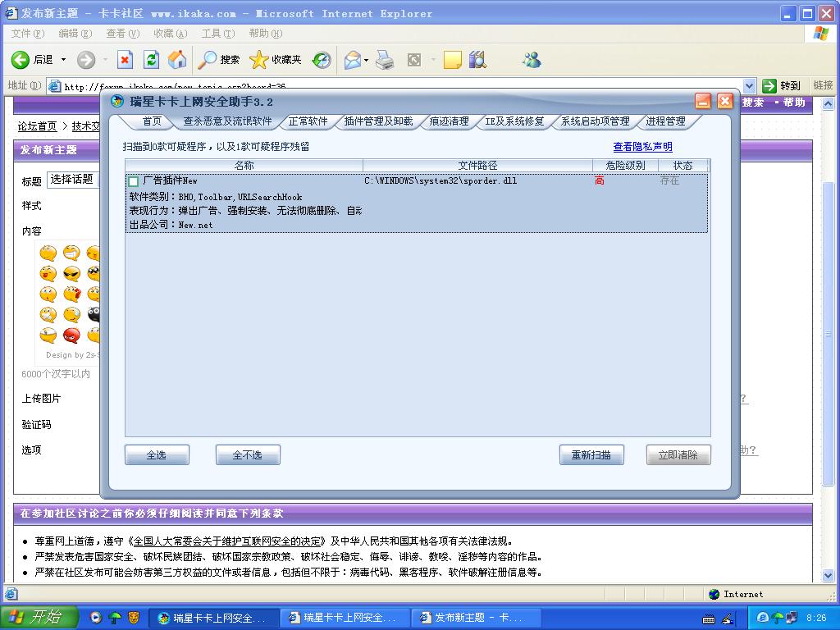Switch to 插件管理及卸载 tab

click(378, 121)
